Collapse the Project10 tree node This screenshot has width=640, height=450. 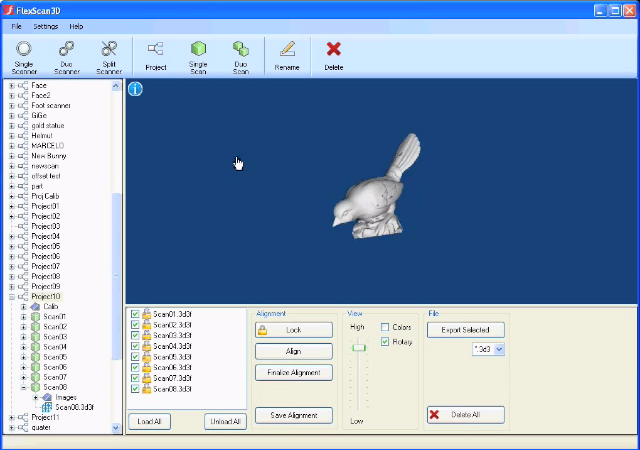click(x=12, y=297)
